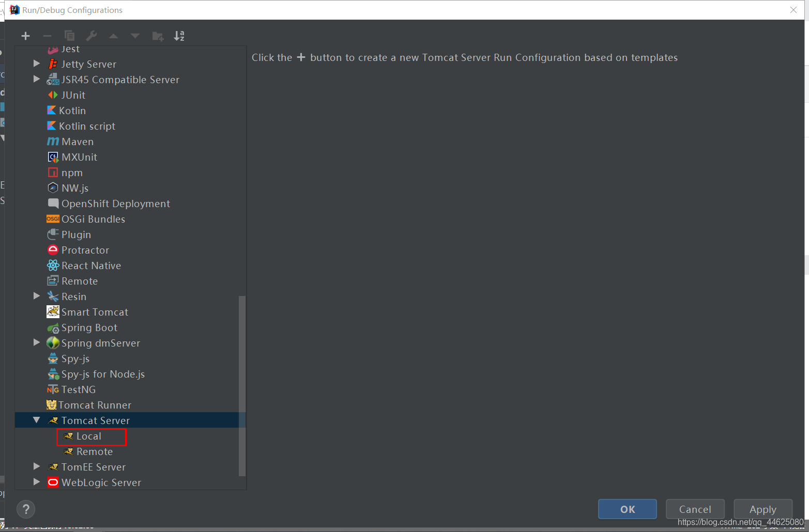This screenshot has width=809, height=532.
Task: Expand the Resin node
Action: [37, 296]
